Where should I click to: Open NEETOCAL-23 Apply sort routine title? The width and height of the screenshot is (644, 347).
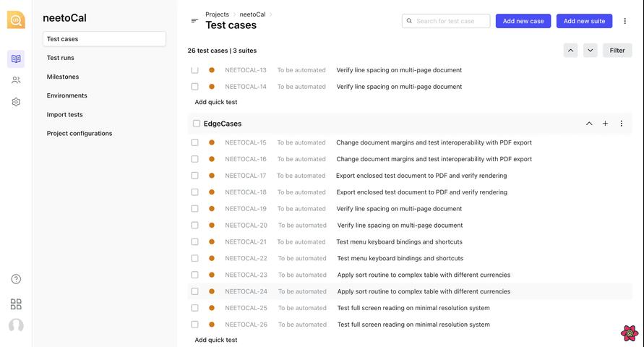(424, 275)
